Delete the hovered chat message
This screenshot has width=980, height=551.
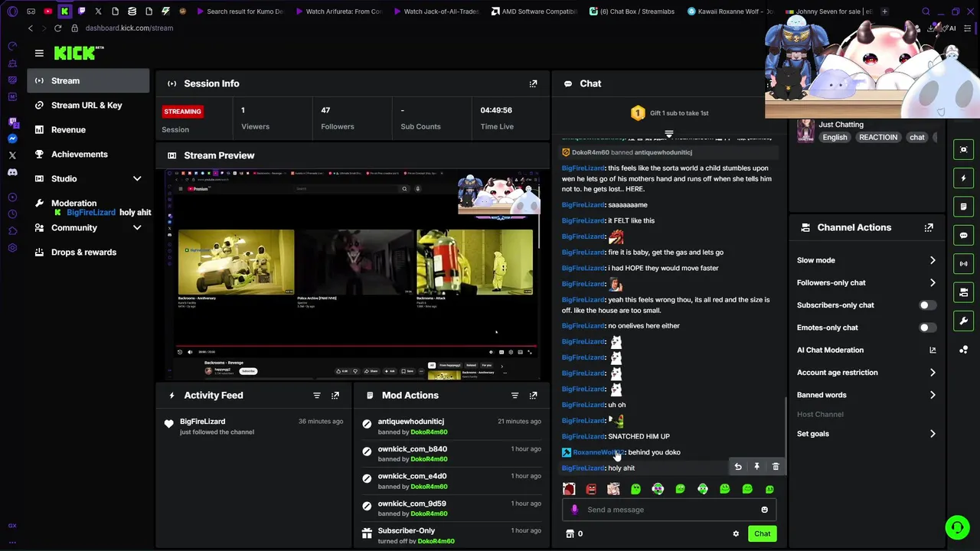776,467
